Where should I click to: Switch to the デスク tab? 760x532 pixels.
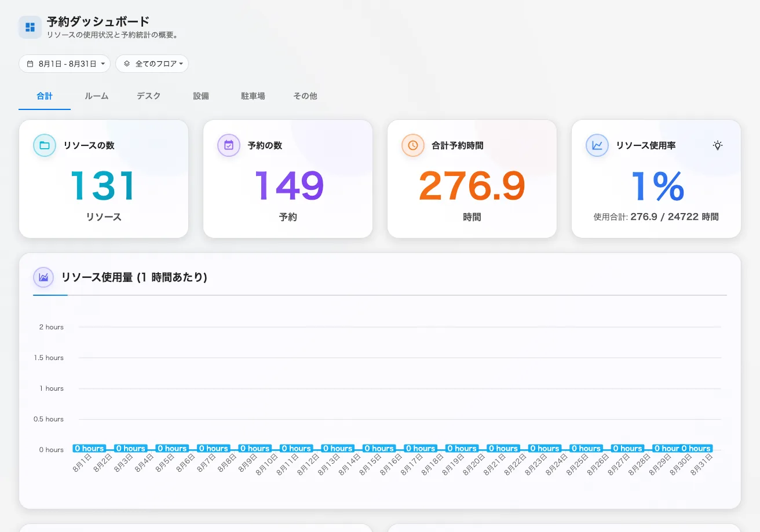pos(149,96)
